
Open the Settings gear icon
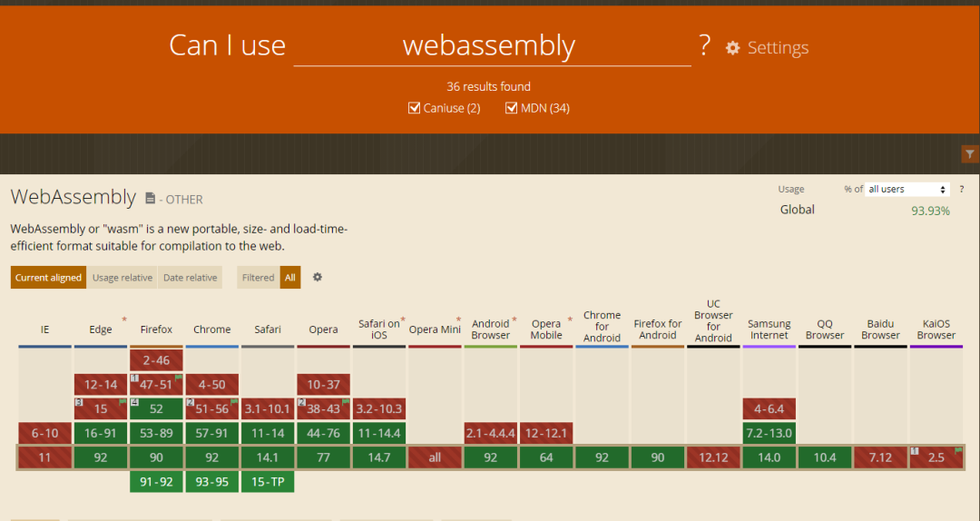733,48
